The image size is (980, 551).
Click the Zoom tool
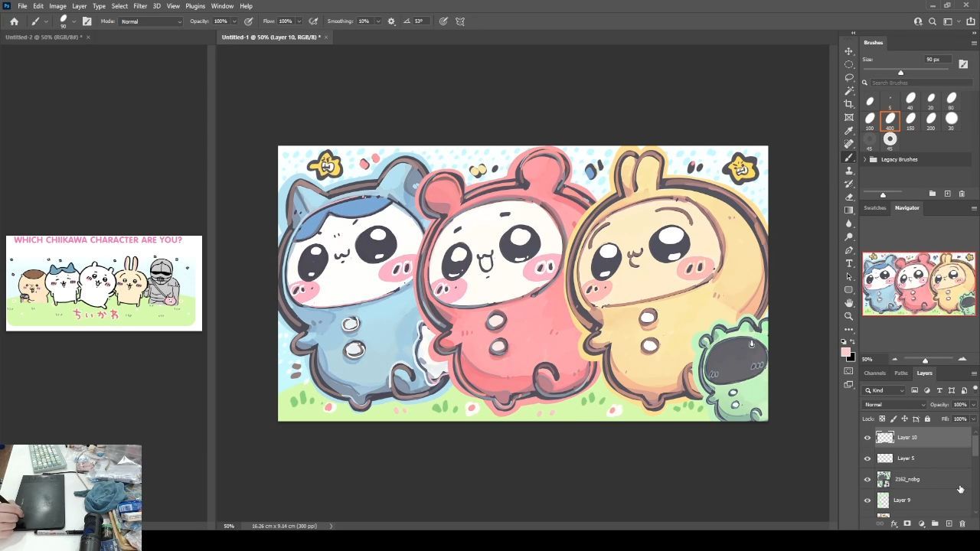(848, 316)
